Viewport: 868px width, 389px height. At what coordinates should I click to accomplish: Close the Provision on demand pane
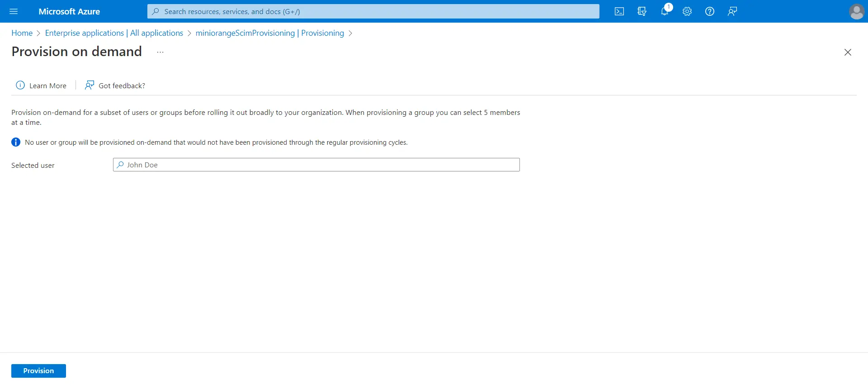tap(848, 52)
